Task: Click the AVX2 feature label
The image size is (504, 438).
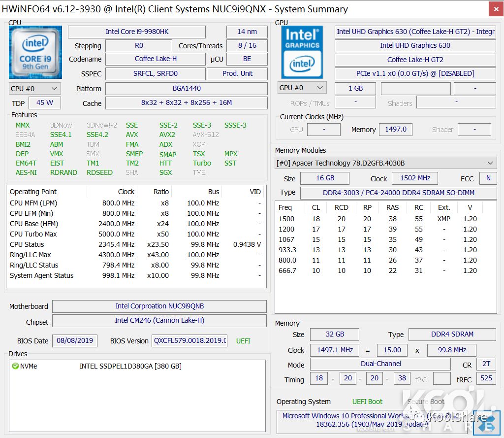Action: [167, 135]
